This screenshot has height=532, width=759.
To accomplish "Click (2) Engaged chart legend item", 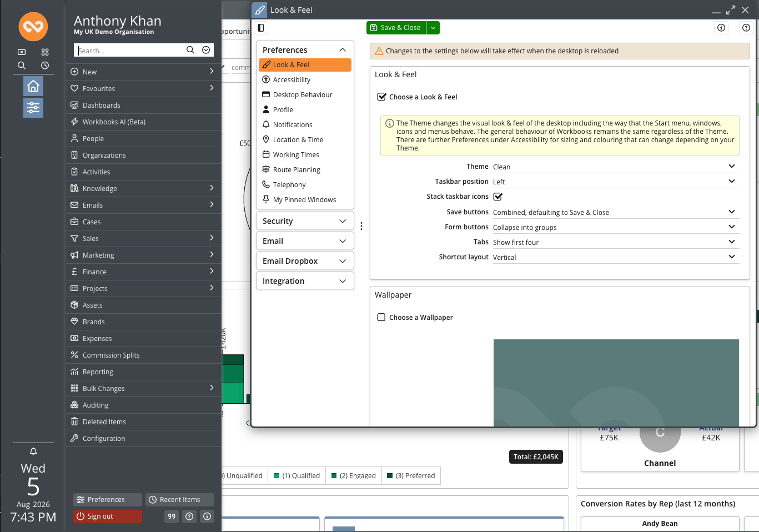I will pos(354,476).
